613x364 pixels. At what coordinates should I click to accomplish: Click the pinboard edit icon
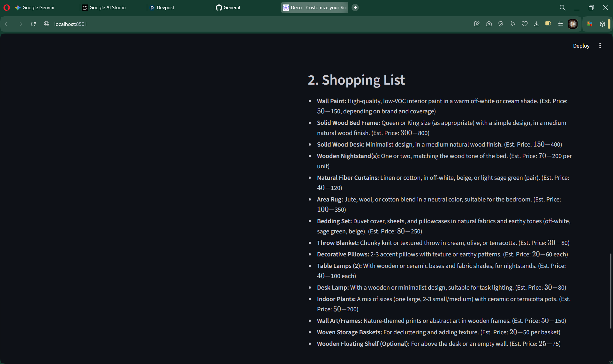(477, 24)
